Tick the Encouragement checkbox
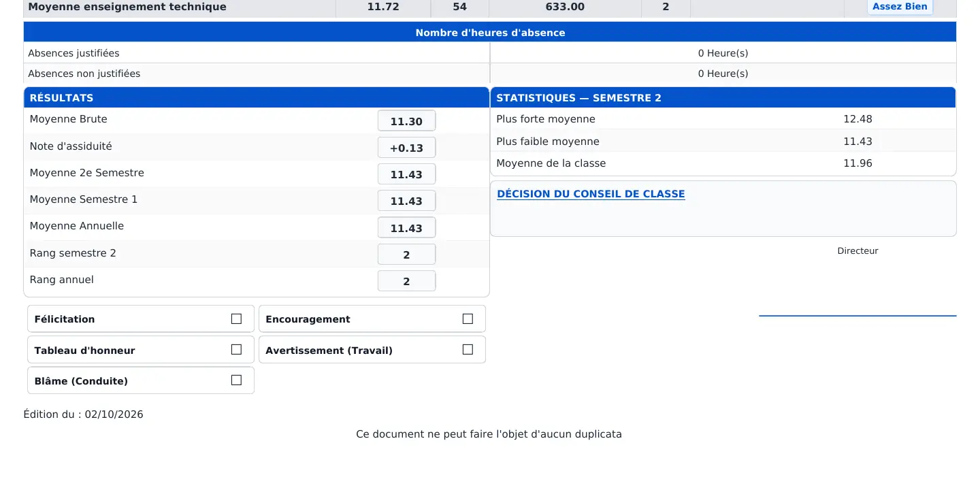The image size is (980, 490). click(468, 318)
